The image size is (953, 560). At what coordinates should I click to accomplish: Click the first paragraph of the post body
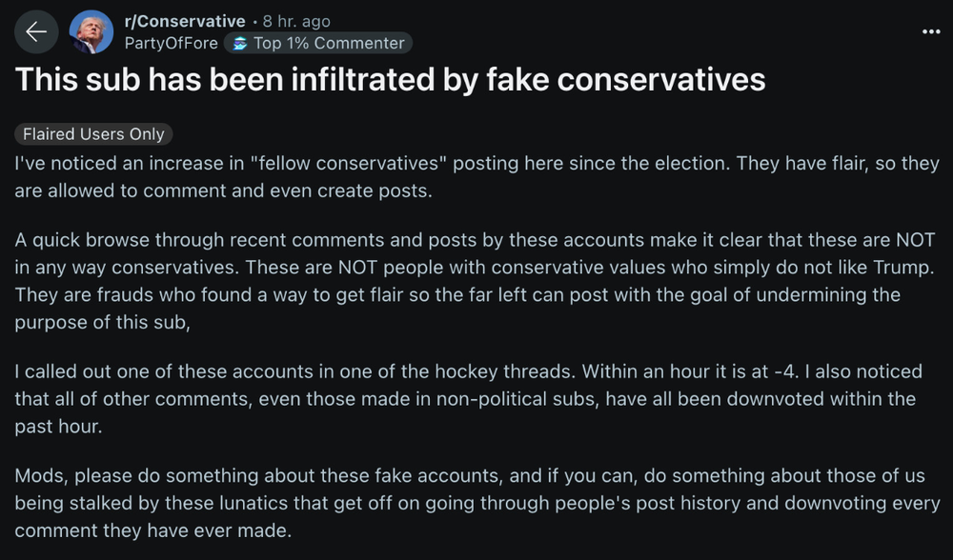pyautogui.click(x=476, y=177)
